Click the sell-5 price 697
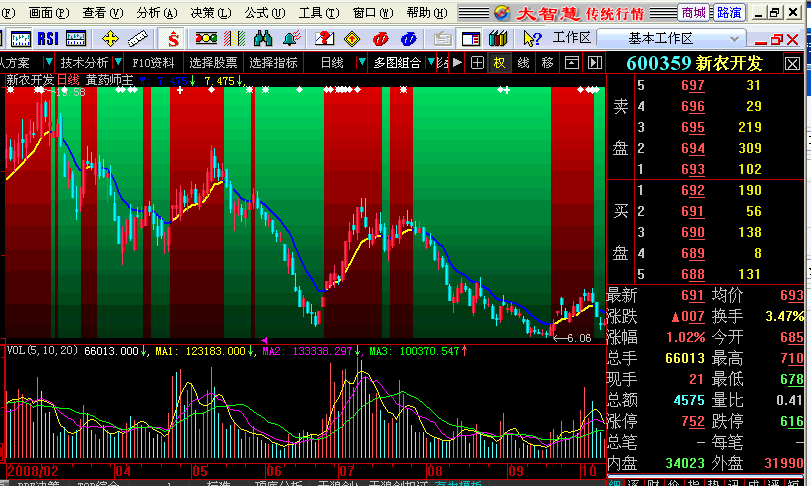Screen dimensions: 811x486 693,85
